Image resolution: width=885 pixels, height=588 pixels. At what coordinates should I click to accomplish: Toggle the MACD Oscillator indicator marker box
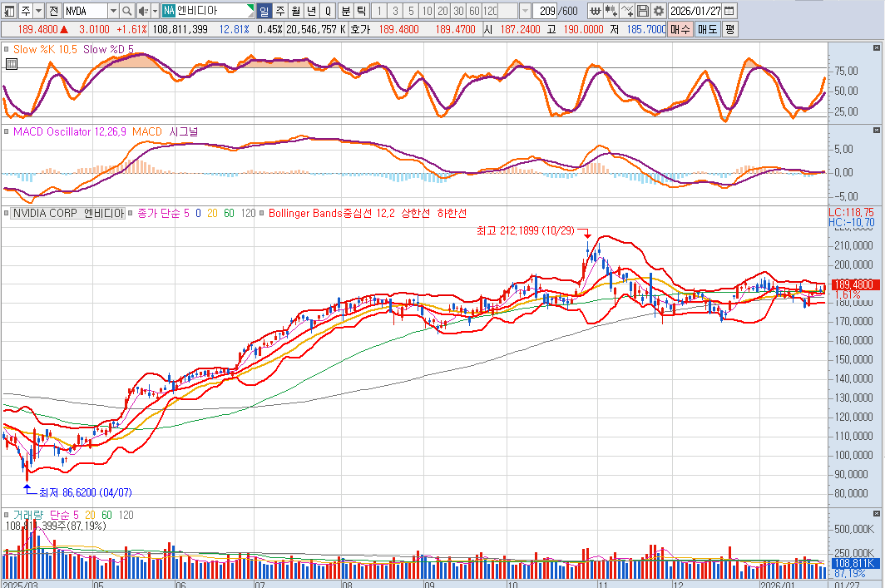[7, 131]
